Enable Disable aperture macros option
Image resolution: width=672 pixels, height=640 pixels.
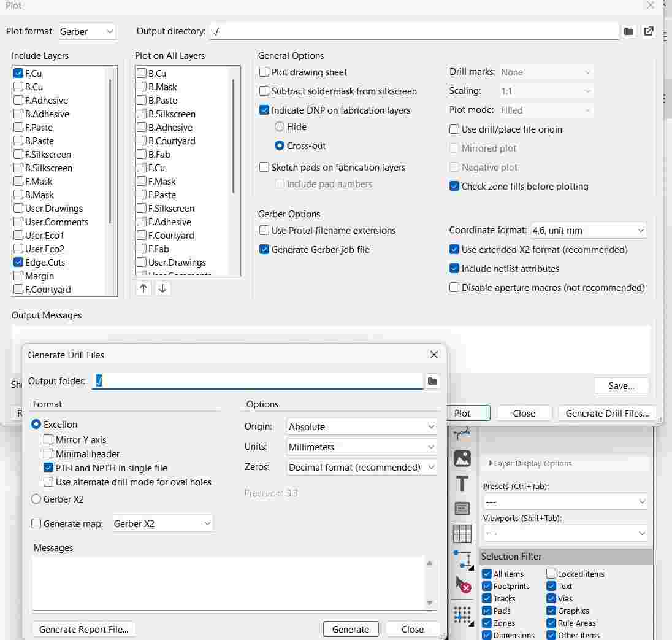click(x=454, y=287)
